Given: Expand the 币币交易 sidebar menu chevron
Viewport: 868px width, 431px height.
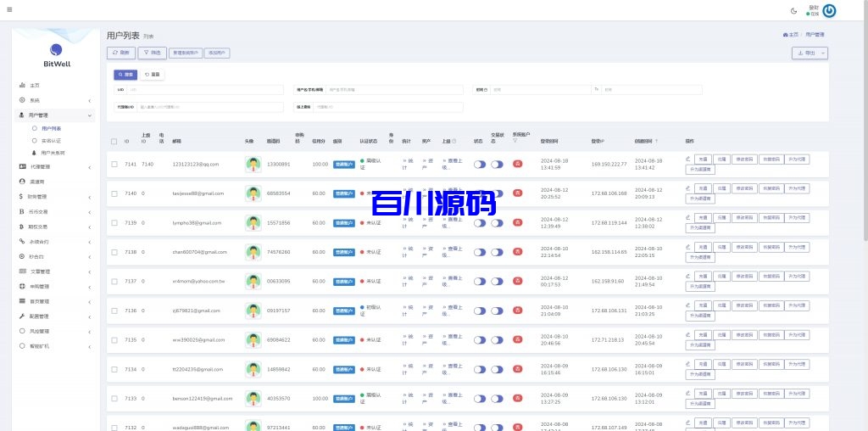Looking at the screenshot, I should 90,212.
